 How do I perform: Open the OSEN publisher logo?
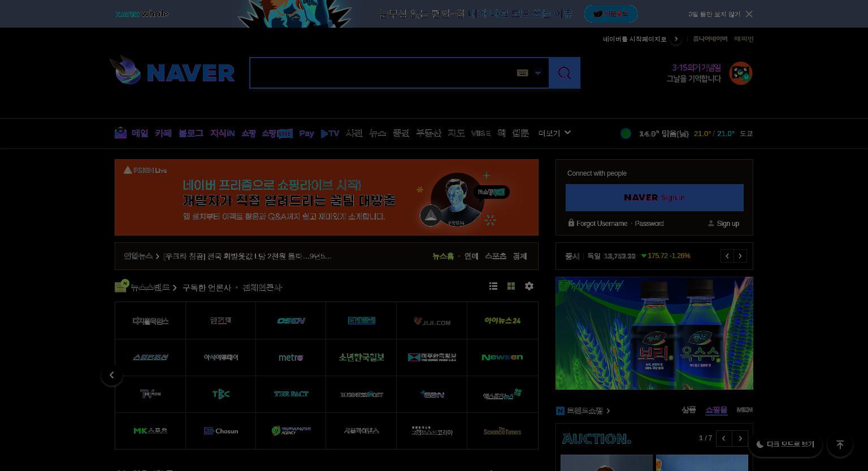click(x=291, y=321)
